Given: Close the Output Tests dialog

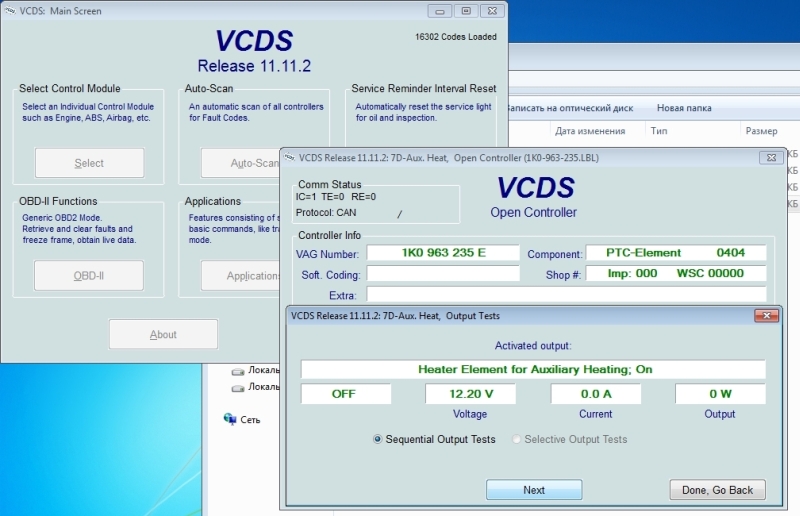Looking at the screenshot, I should click(766, 316).
